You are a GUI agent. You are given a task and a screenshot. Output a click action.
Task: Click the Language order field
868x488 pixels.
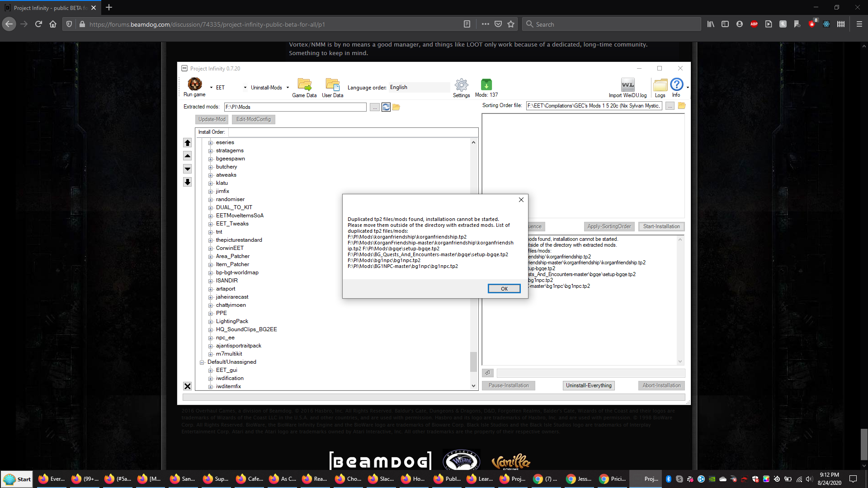click(x=419, y=87)
